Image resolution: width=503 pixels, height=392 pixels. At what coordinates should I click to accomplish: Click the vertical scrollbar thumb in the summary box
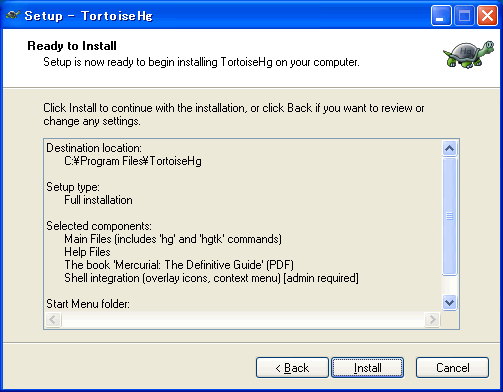pyautogui.click(x=449, y=217)
